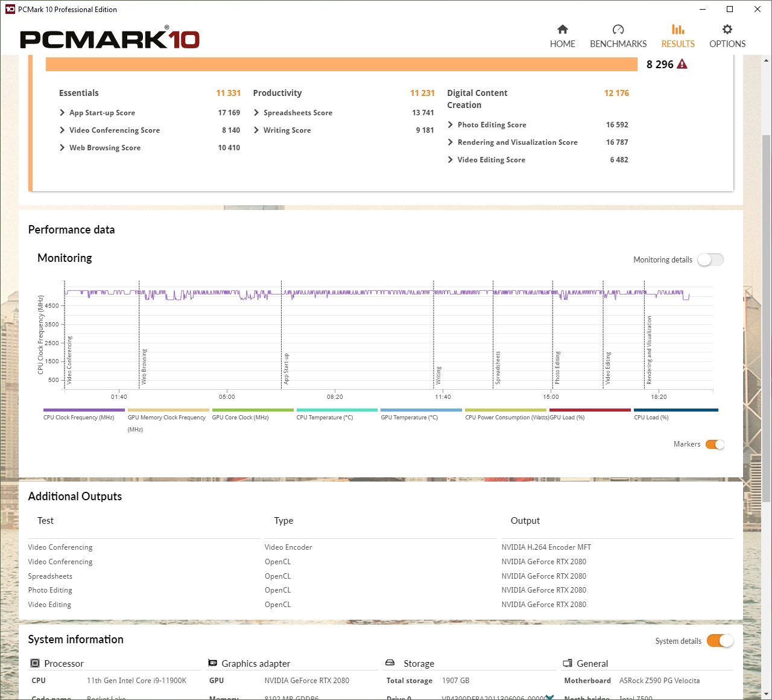This screenshot has width=772, height=700.
Task: Click the Video Encoder type cell
Action: [x=288, y=547]
